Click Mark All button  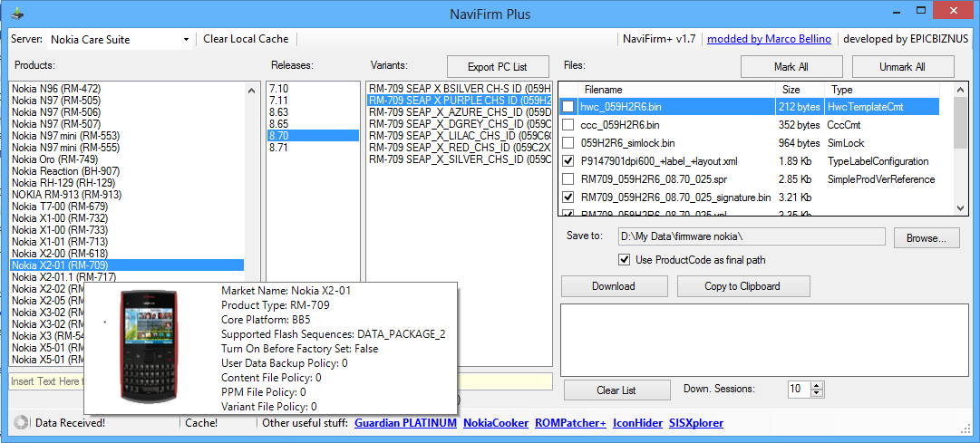[x=791, y=67]
